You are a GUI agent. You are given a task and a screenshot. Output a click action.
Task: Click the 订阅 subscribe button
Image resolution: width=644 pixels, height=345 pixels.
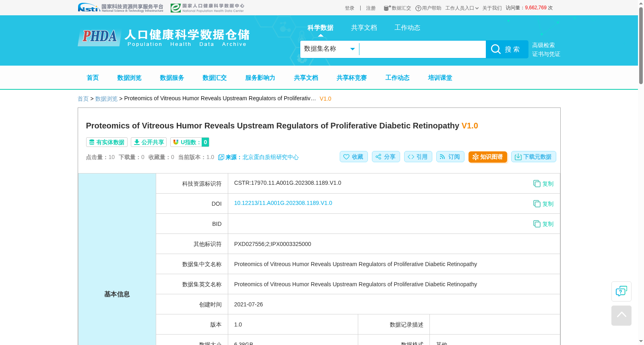point(450,157)
